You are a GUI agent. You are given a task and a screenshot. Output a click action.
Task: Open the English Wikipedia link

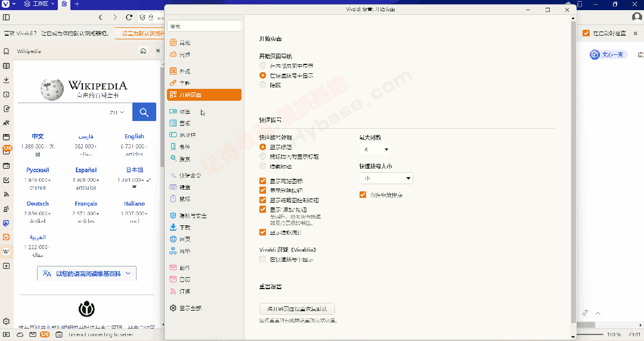click(134, 136)
